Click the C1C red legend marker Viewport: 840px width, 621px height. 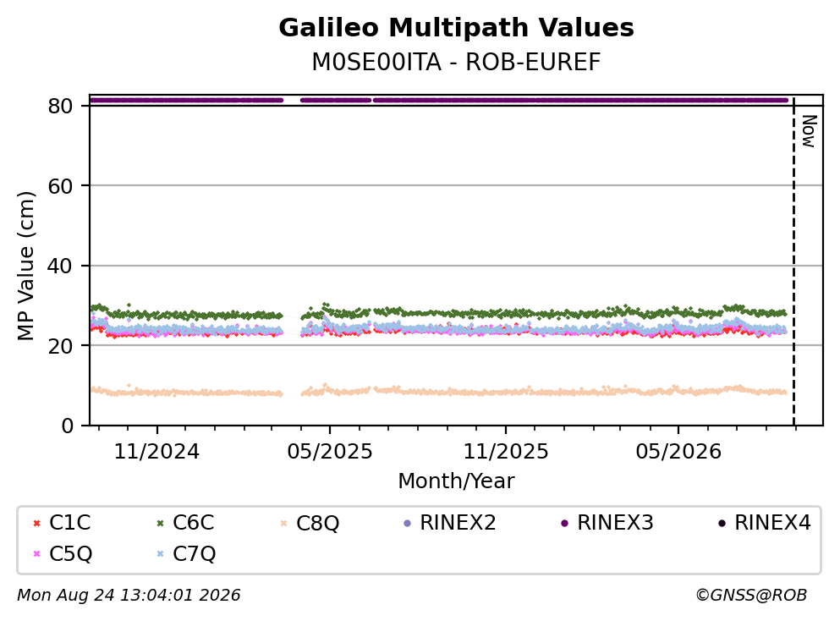[x=36, y=523]
